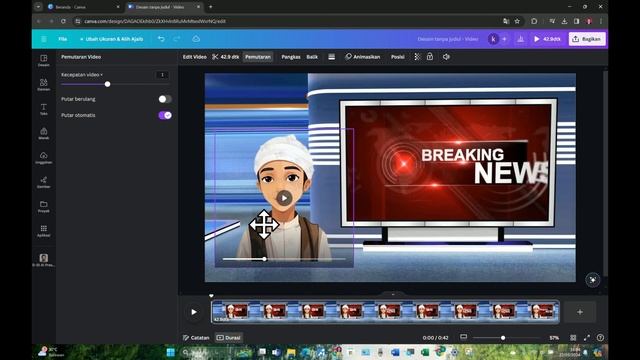This screenshot has height=360, width=640.
Task: Expand Kecepatan video dropdown arrow
Action: [x=101, y=75]
